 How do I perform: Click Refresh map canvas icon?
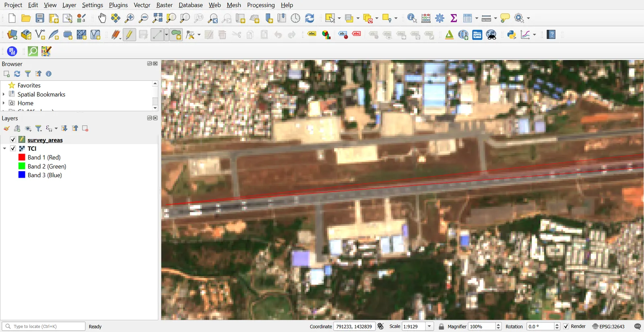(x=310, y=18)
